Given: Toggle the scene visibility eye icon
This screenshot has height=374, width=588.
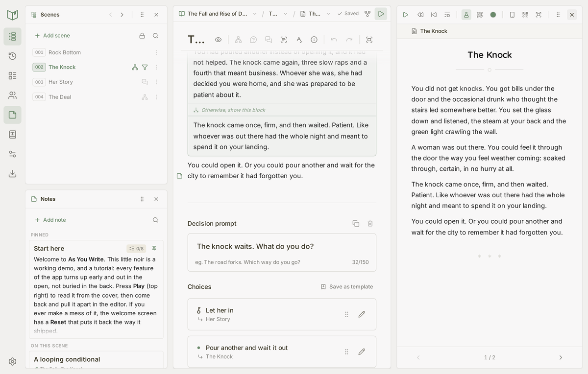Looking at the screenshot, I should pos(218,40).
